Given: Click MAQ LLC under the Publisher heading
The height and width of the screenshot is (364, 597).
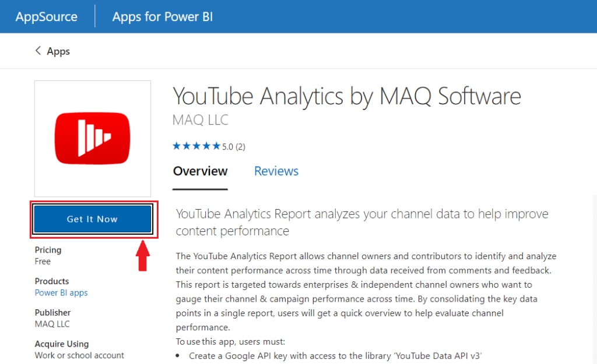Looking at the screenshot, I should pyautogui.click(x=52, y=324).
